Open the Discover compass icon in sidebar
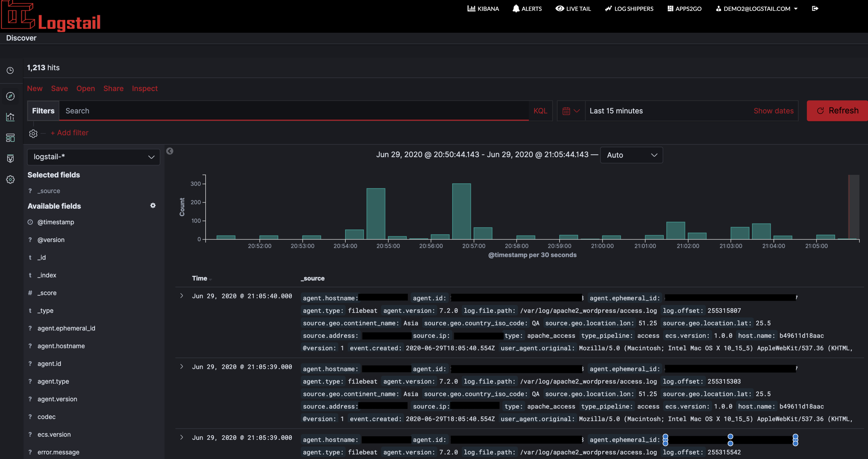This screenshot has width=868, height=459. (11, 96)
